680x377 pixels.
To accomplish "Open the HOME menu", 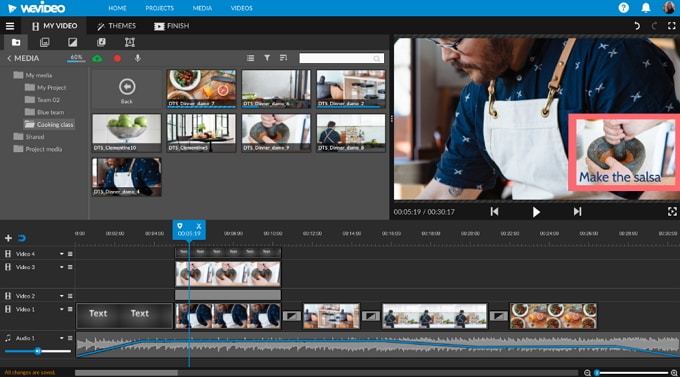I will (x=117, y=8).
